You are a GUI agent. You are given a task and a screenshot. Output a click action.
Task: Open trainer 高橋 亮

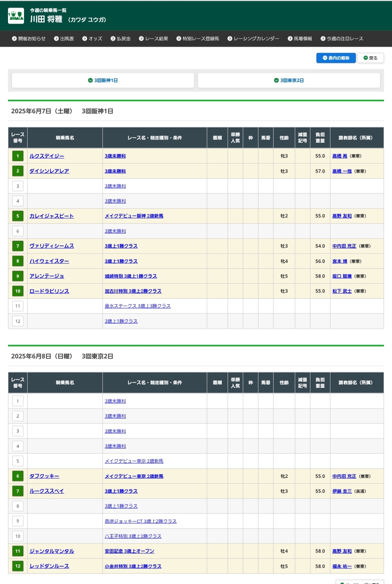(x=340, y=156)
